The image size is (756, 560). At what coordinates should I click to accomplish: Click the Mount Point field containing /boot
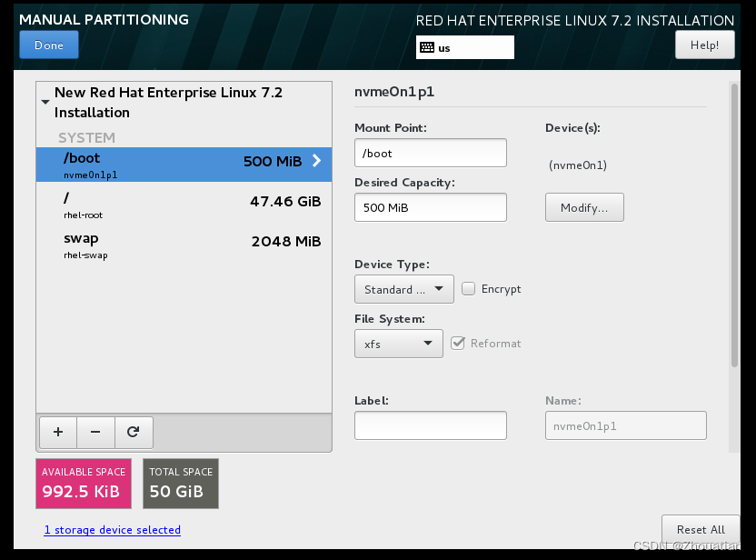pyautogui.click(x=430, y=153)
